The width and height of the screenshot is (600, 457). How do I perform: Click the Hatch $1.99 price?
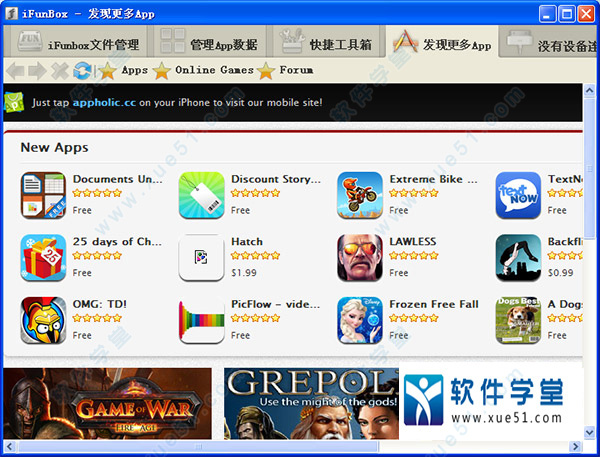(x=244, y=273)
